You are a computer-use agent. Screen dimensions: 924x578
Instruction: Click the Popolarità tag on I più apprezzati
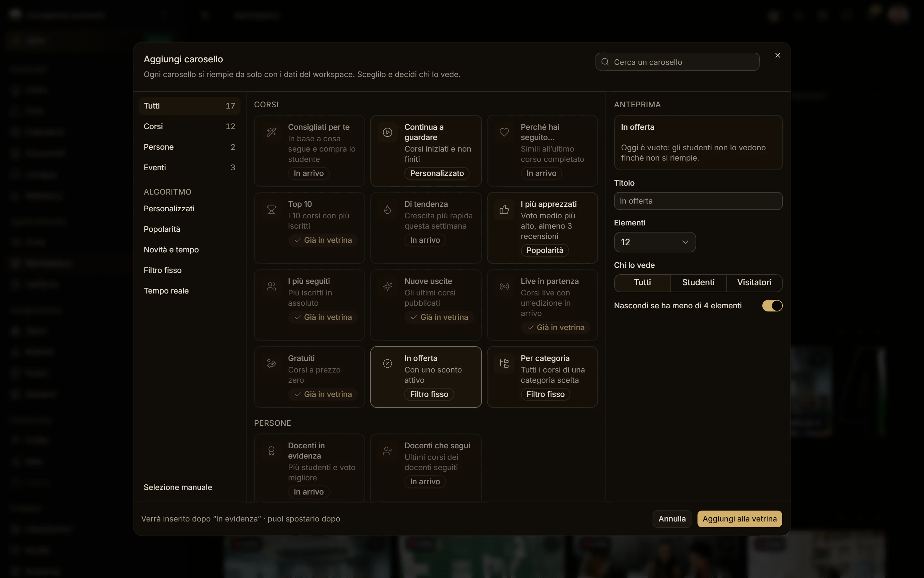coord(544,250)
